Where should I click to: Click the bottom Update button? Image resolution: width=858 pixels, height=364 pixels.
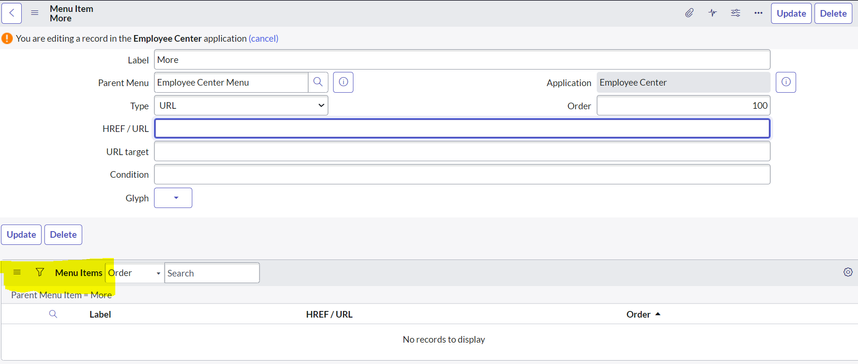click(x=21, y=234)
